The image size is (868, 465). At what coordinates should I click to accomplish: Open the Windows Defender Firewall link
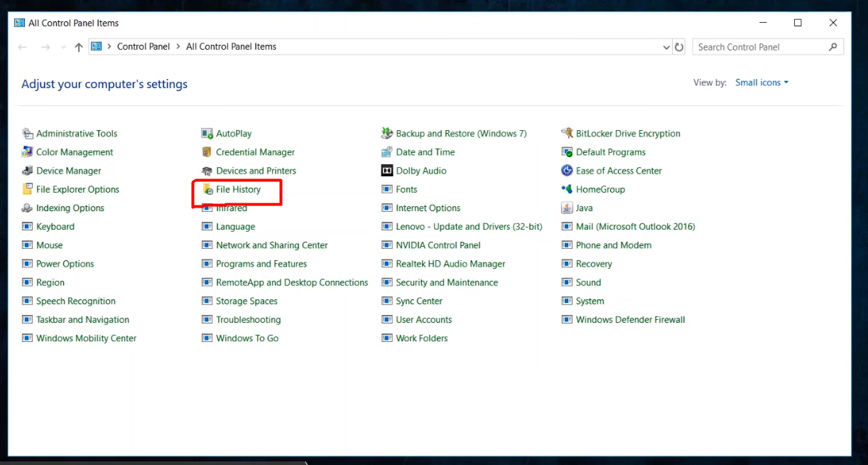[x=630, y=320]
